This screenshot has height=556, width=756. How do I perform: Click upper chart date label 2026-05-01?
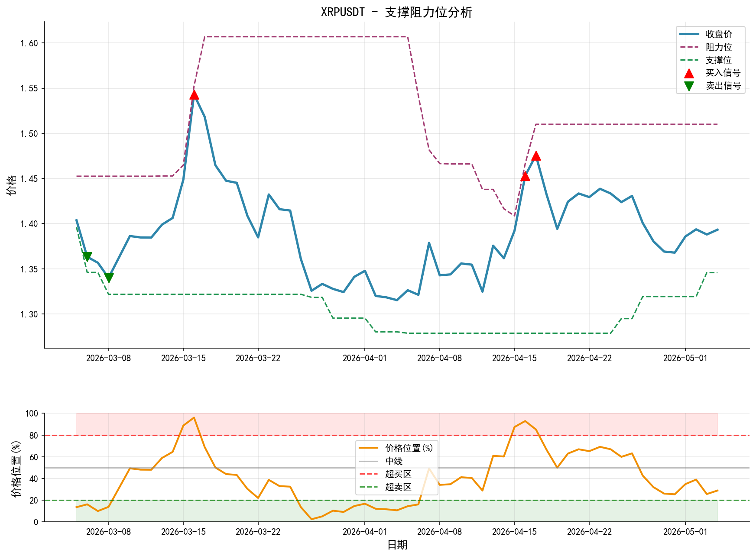tap(685, 358)
